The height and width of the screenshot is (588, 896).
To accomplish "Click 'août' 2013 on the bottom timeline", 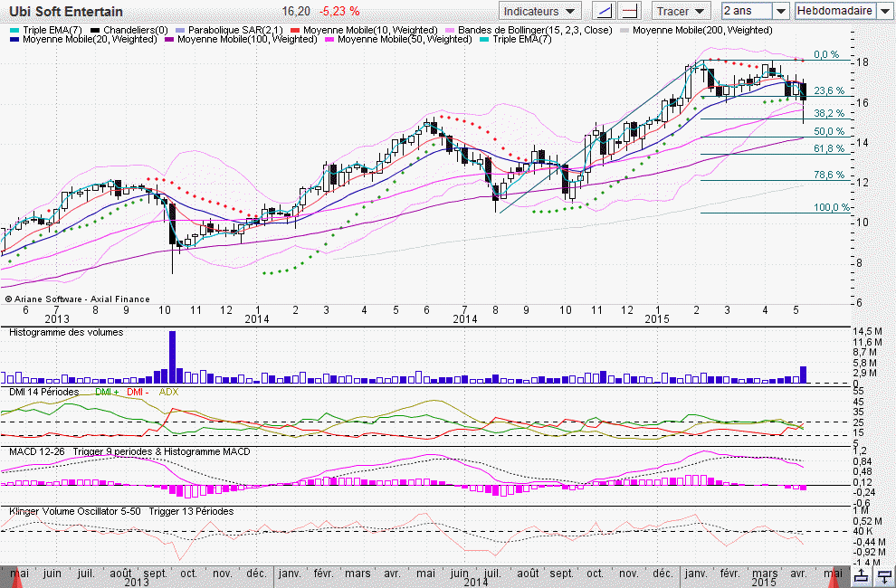I will click(120, 574).
